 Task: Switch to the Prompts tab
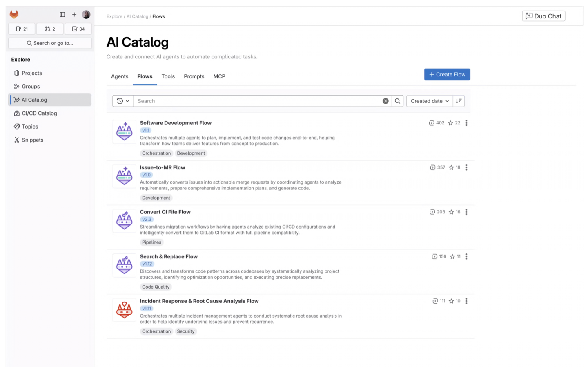(194, 76)
